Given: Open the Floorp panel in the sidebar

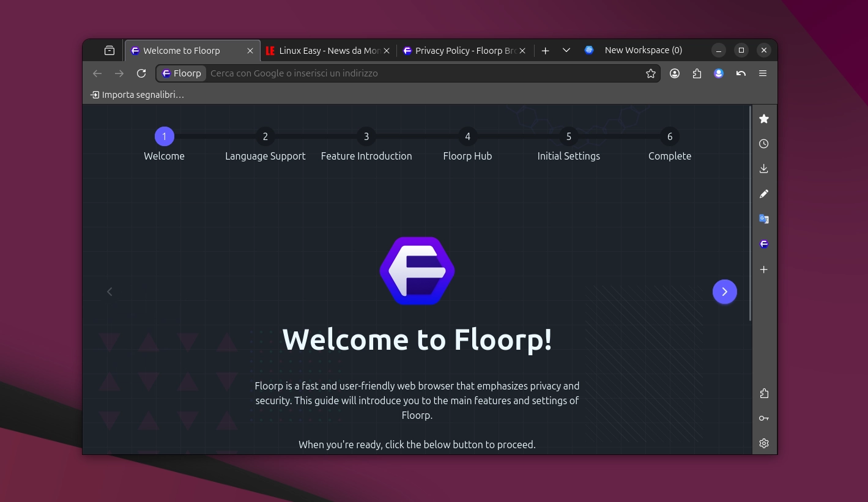Looking at the screenshot, I should 763,243.
